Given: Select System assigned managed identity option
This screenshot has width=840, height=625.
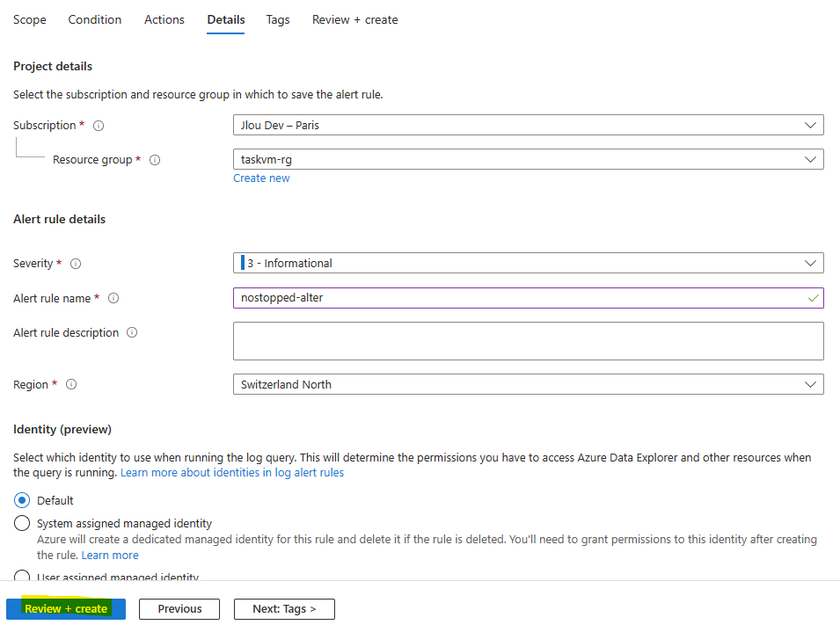Looking at the screenshot, I should click(x=22, y=523).
